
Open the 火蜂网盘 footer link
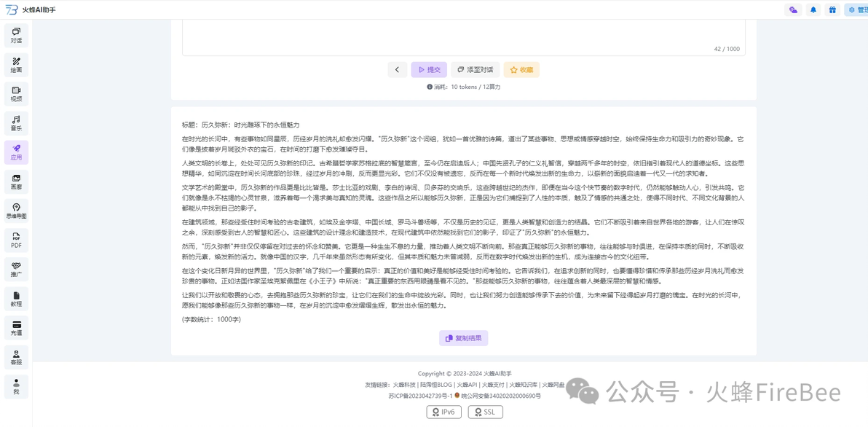pos(552,384)
